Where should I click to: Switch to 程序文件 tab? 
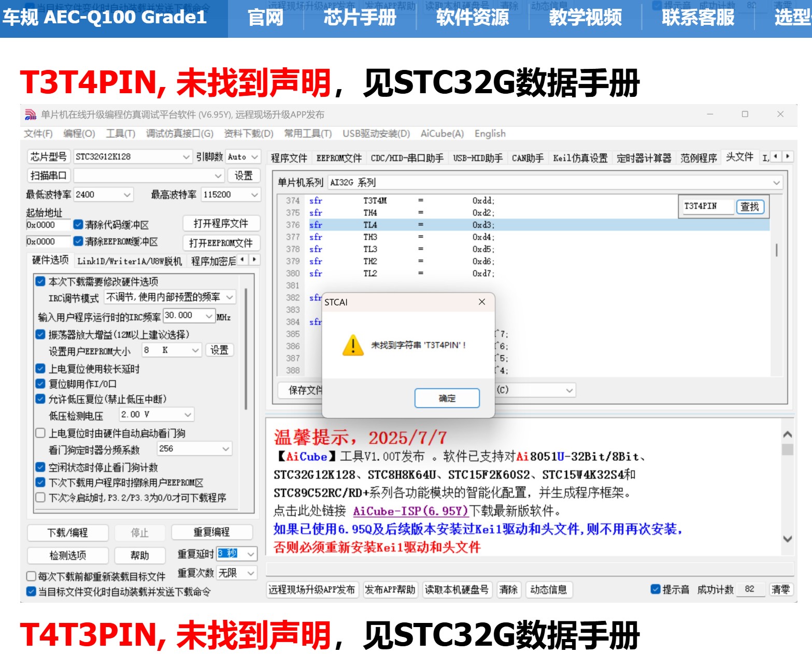pos(289,158)
